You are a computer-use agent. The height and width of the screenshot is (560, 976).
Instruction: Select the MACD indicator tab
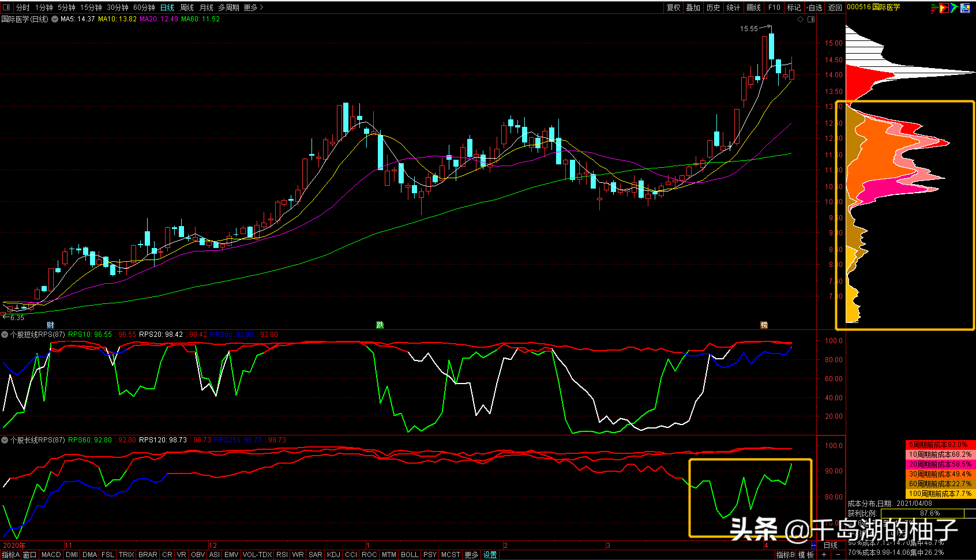point(51,555)
